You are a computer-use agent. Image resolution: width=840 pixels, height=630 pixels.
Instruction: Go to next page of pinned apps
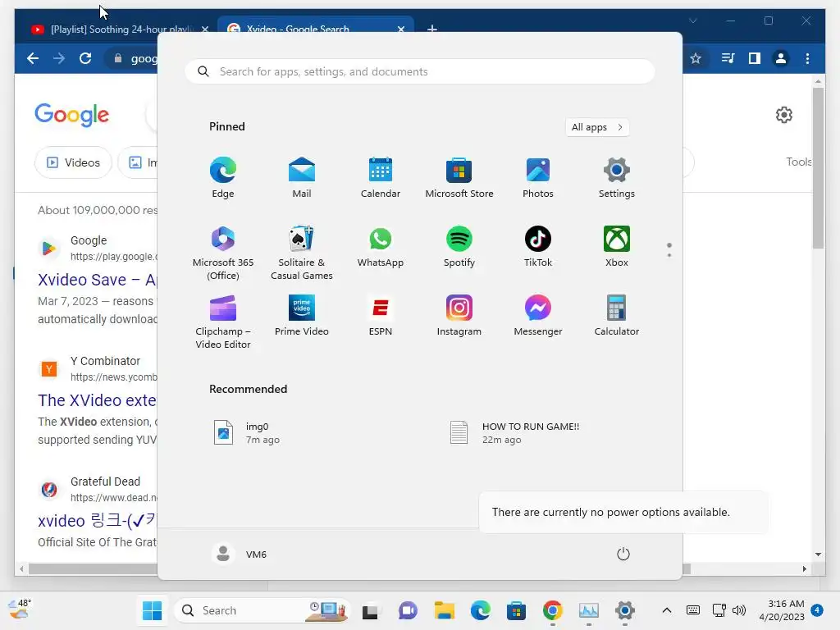[669, 255]
